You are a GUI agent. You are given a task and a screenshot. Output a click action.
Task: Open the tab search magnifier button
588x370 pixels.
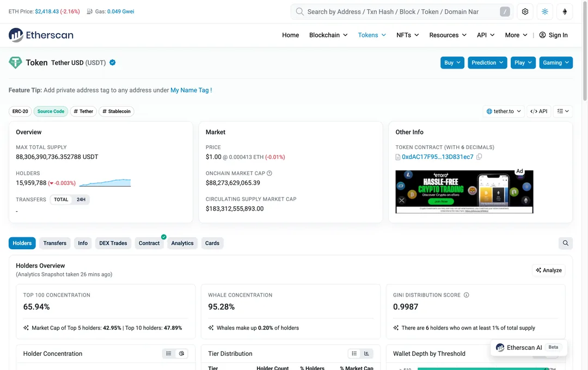[566, 243]
